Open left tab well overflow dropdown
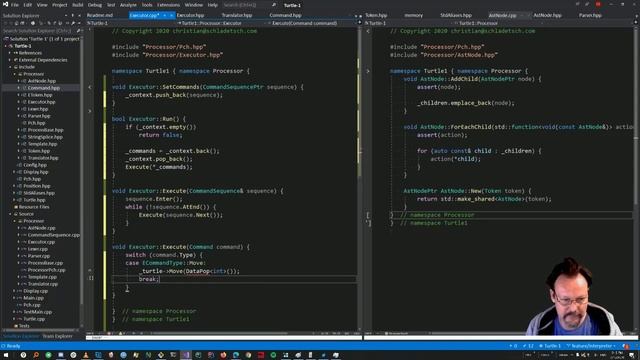The width and height of the screenshot is (640, 360). coord(355,16)
